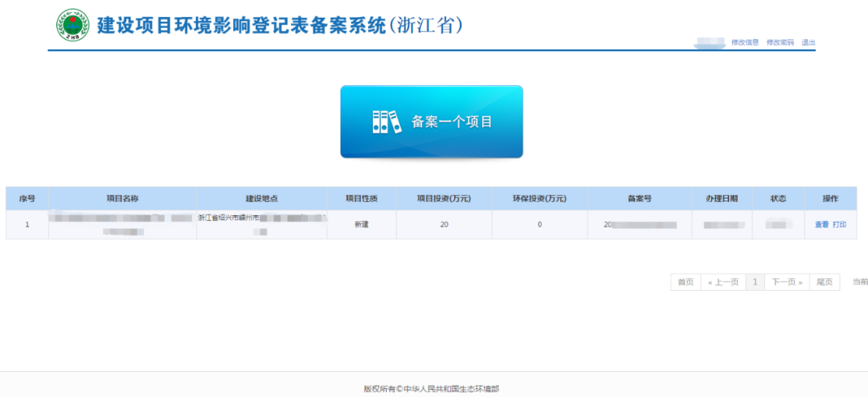This screenshot has width=868, height=397.
Task: Open the 修改信息 link
Action: [x=744, y=43]
